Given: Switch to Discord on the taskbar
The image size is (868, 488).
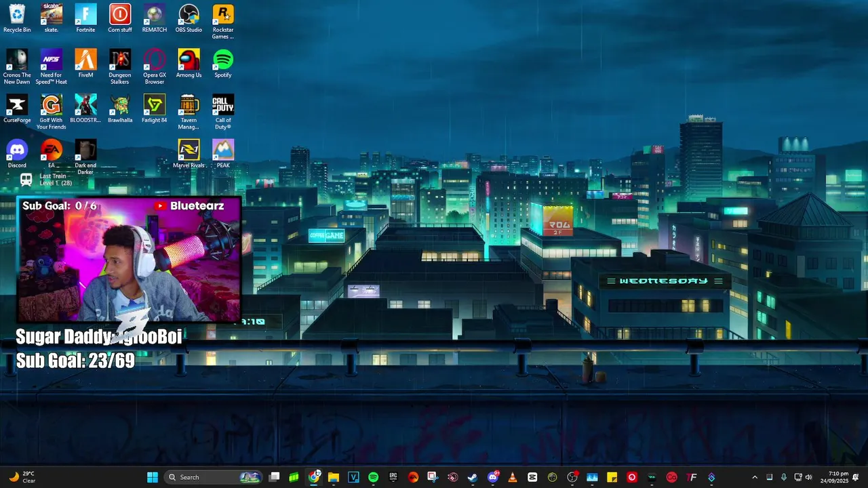Looking at the screenshot, I should coord(492,477).
